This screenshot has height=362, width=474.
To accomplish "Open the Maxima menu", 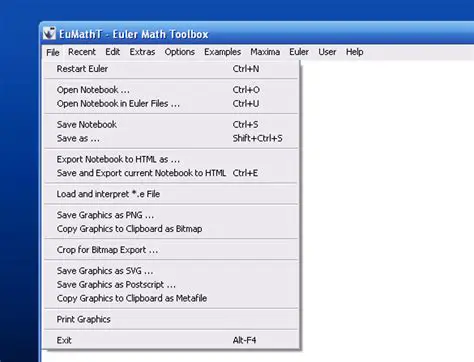I will [x=265, y=52].
